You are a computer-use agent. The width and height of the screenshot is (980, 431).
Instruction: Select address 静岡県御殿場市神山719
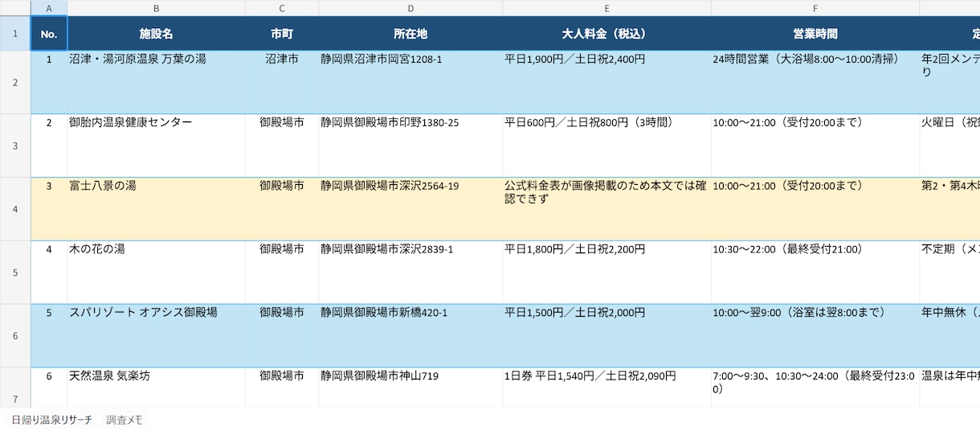click(x=410, y=388)
